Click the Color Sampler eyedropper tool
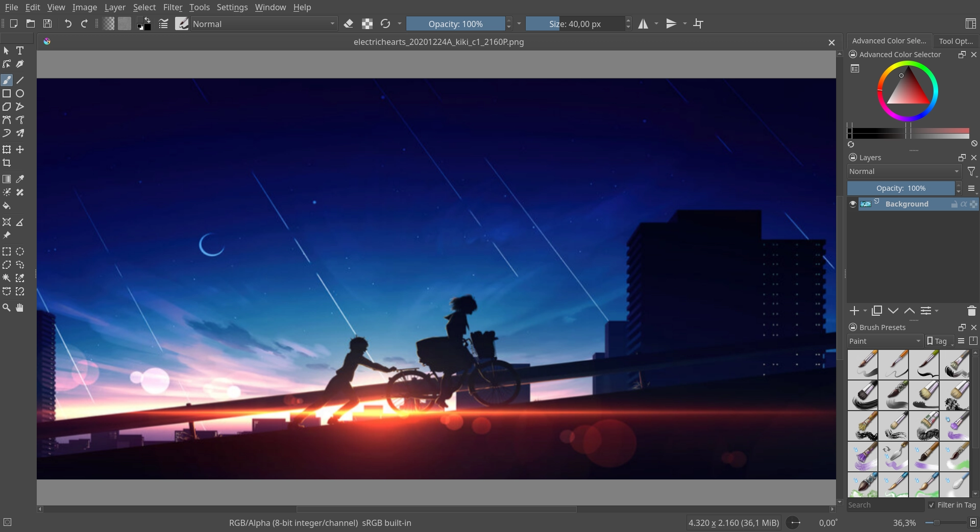The image size is (980, 532). click(20, 179)
